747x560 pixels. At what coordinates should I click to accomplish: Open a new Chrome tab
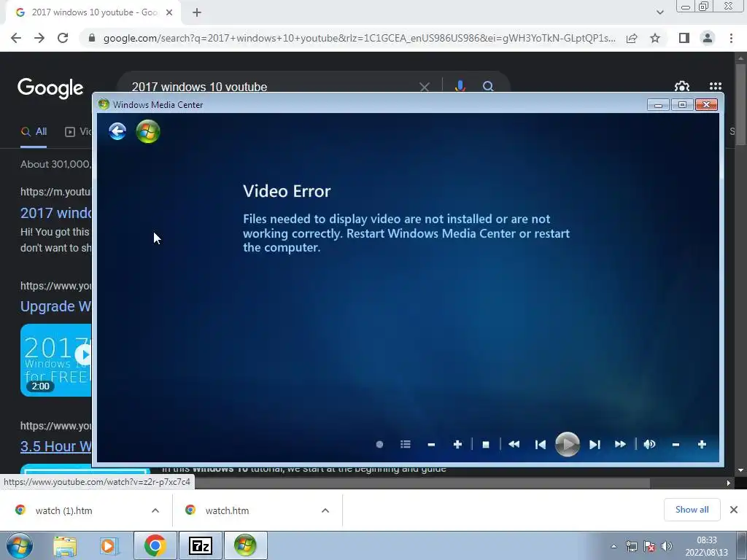(x=197, y=12)
